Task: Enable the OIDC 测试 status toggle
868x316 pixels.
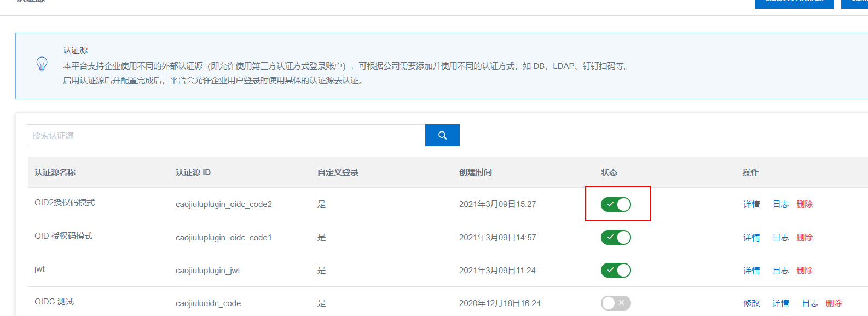Action: (x=616, y=303)
